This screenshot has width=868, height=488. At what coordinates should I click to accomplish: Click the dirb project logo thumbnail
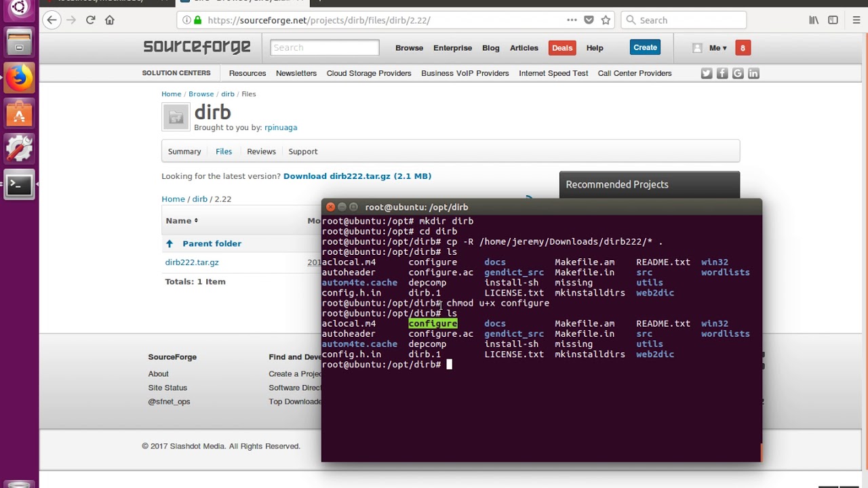tap(176, 117)
